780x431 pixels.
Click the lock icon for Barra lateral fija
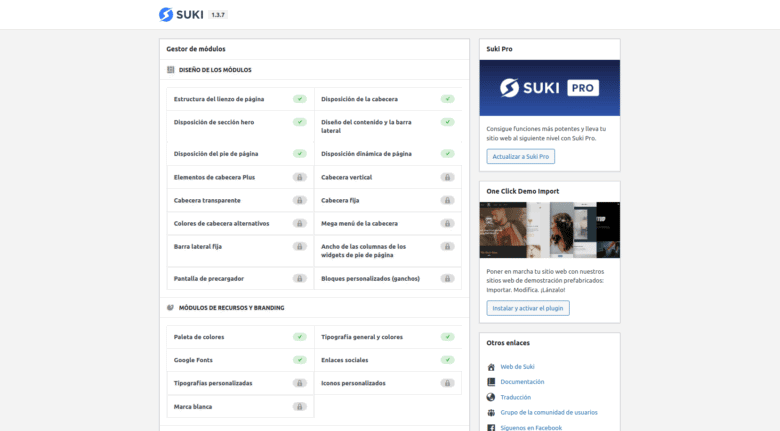[299, 246]
